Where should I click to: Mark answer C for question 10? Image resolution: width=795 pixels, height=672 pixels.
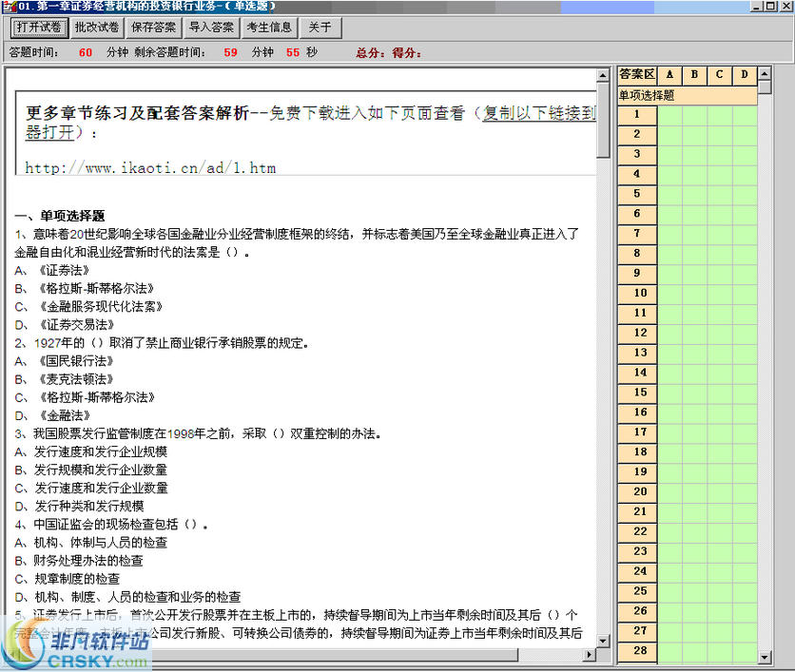(720, 294)
